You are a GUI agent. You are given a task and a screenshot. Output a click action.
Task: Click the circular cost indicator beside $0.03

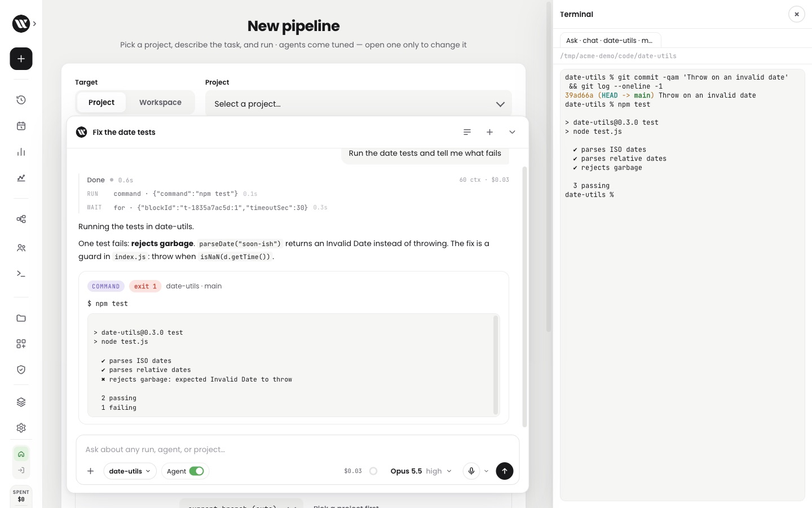(x=373, y=471)
